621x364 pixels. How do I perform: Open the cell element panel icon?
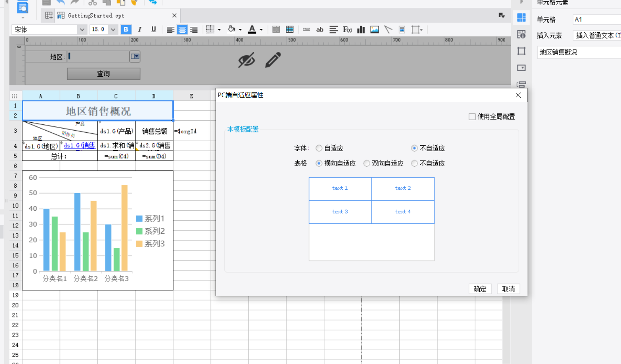click(x=521, y=18)
